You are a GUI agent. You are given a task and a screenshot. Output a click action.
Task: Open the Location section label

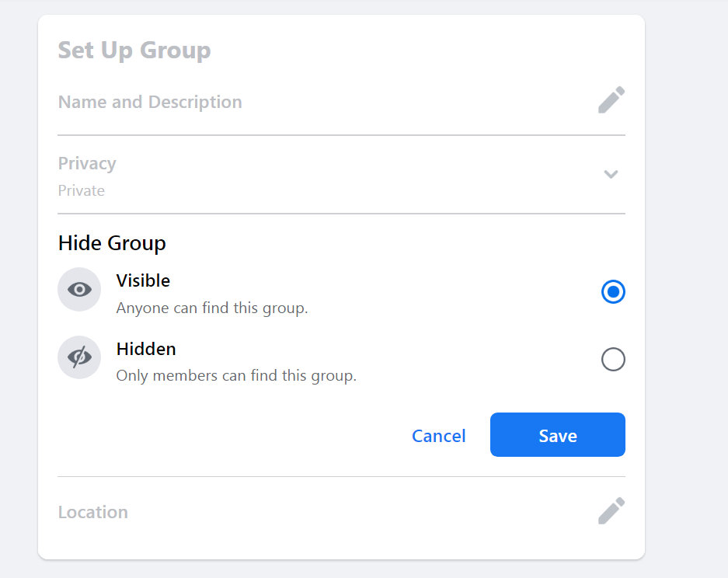[x=93, y=513]
